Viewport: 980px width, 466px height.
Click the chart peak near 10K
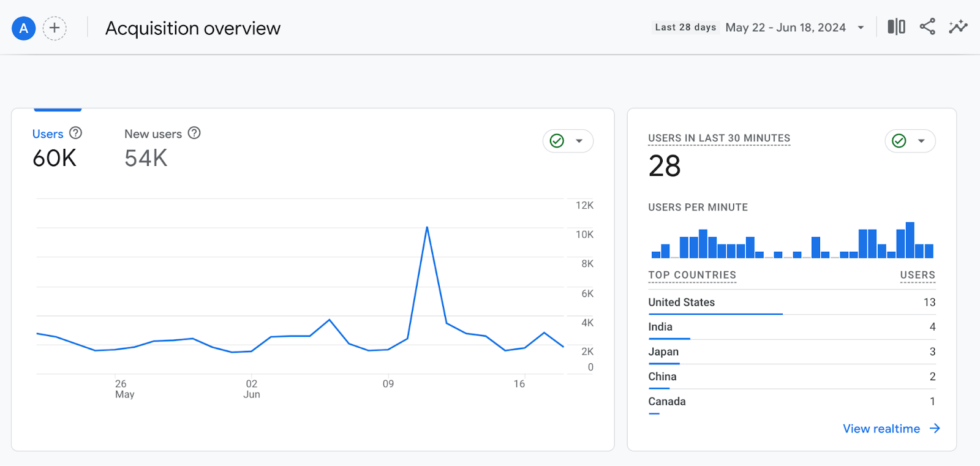427,228
